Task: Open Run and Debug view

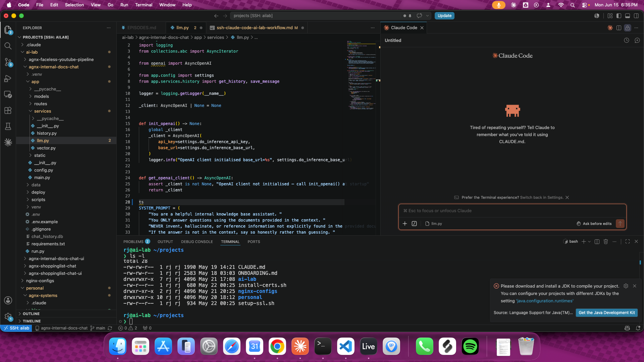Action: (x=8, y=78)
